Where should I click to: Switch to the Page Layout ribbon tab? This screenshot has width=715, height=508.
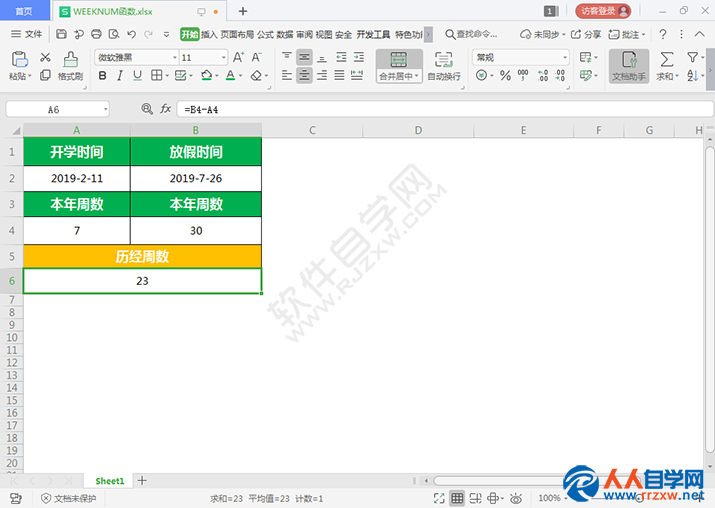pyautogui.click(x=237, y=35)
